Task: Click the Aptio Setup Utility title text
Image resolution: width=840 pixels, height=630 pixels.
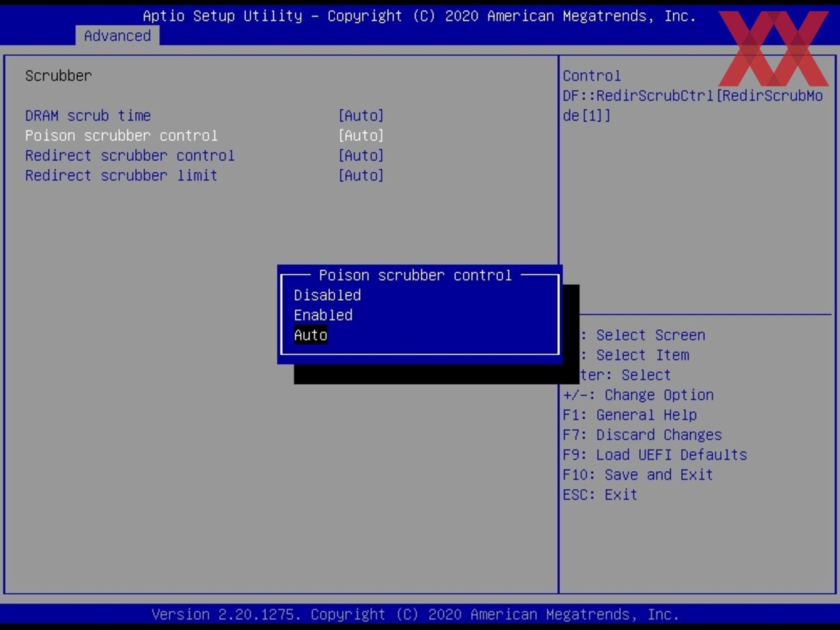Action: pyautogui.click(x=419, y=15)
